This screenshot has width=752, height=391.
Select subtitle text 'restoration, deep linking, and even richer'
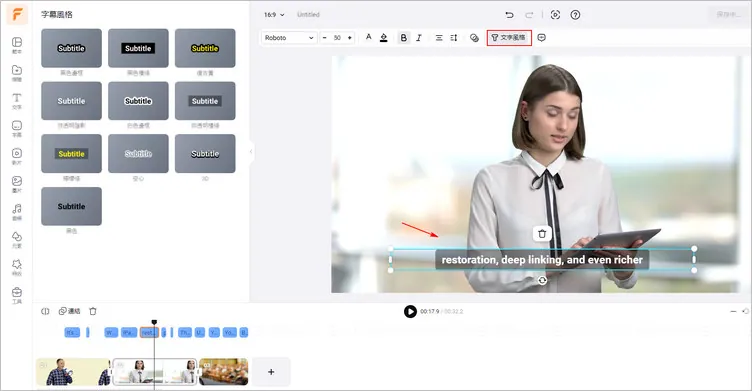point(542,260)
